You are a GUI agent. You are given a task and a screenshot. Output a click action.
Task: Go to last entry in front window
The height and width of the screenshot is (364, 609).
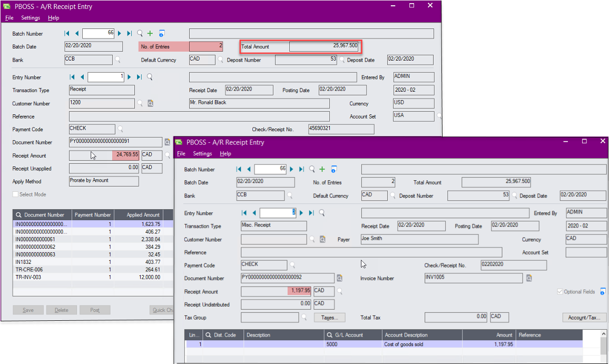(311, 213)
